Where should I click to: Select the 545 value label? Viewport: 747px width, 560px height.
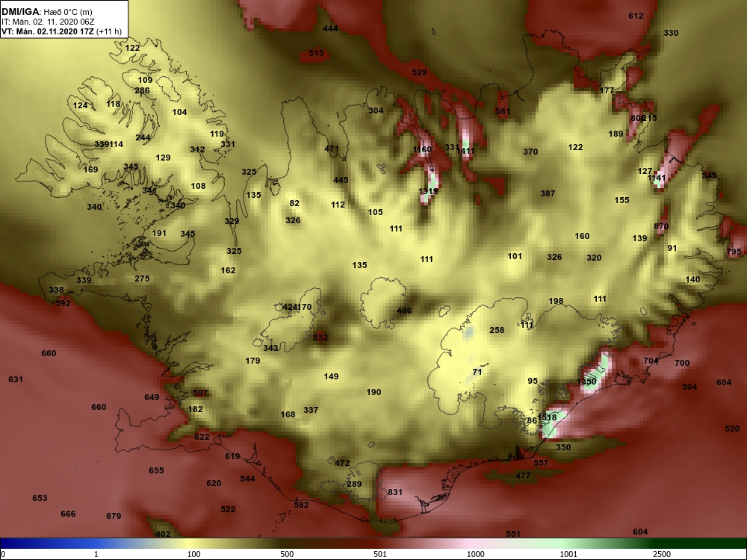(709, 175)
